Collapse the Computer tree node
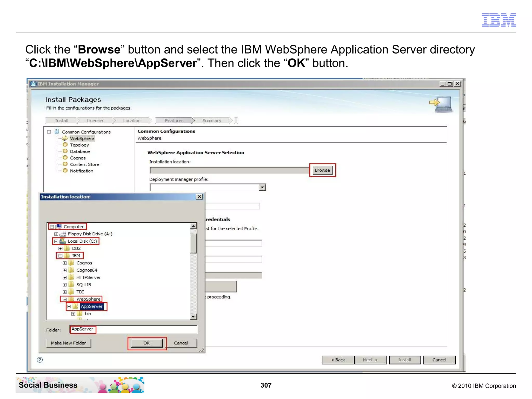This screenshot has height=399, width=532. click(52, 227)
